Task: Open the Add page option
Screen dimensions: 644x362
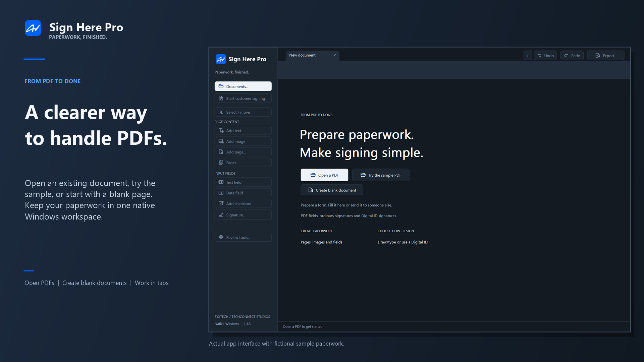Action: (243, 152)
